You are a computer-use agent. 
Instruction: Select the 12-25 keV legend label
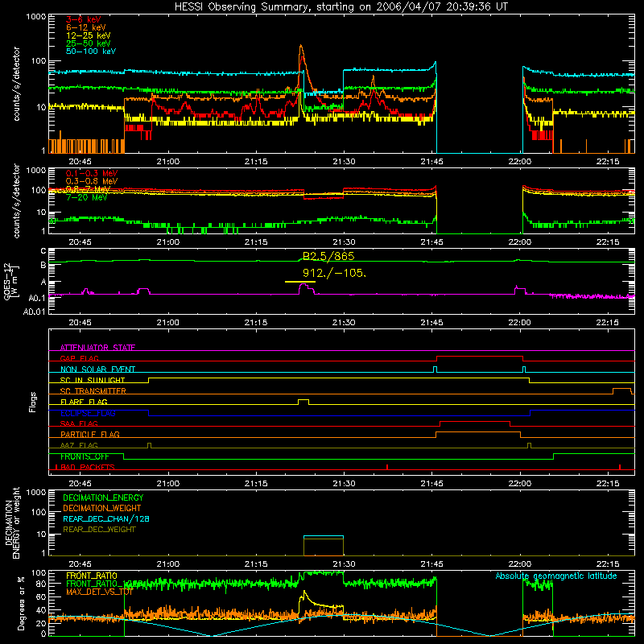click(x=89, y=35)
